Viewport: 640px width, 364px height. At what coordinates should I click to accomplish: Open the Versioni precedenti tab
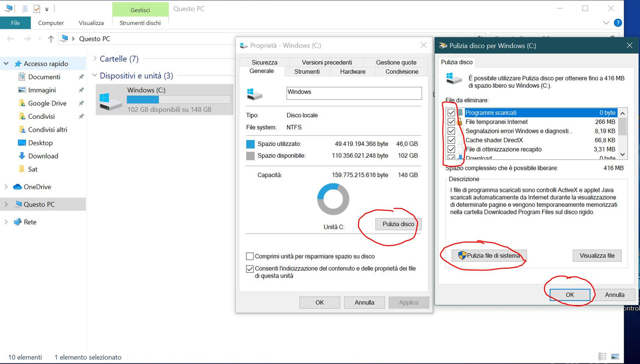327,62
